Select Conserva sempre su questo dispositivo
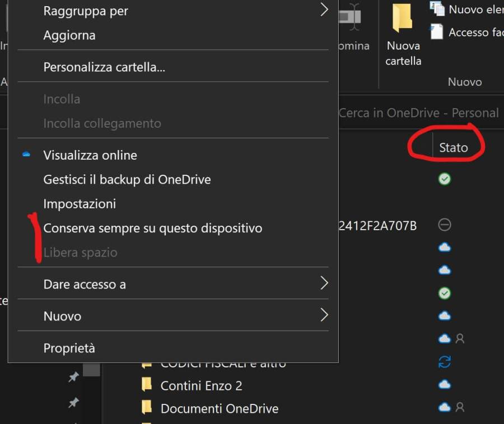This screenshot has height=424, width=504. coord(153,228)
